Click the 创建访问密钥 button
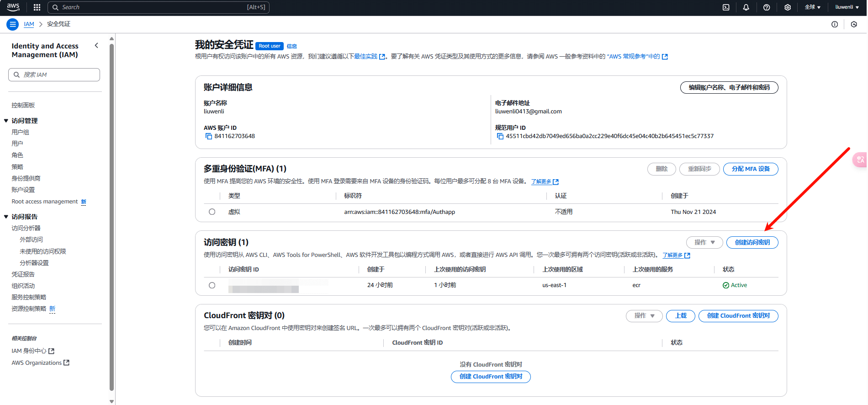868x405 pixels. [752, 242]
